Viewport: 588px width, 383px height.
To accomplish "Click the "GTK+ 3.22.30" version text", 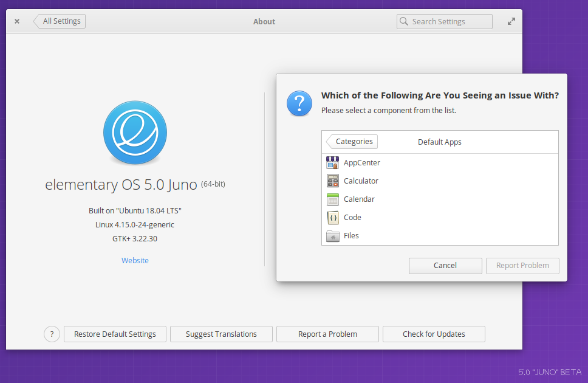I will 135,239.
